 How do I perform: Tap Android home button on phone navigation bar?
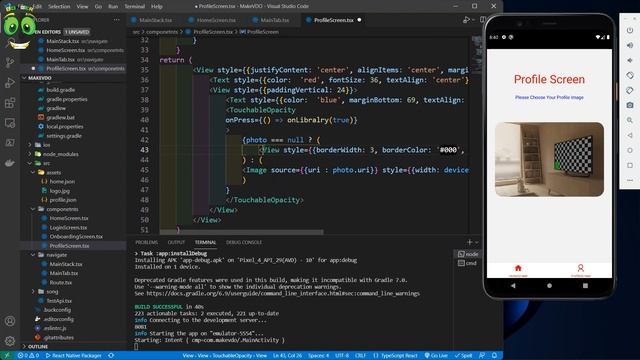[549, 286]
